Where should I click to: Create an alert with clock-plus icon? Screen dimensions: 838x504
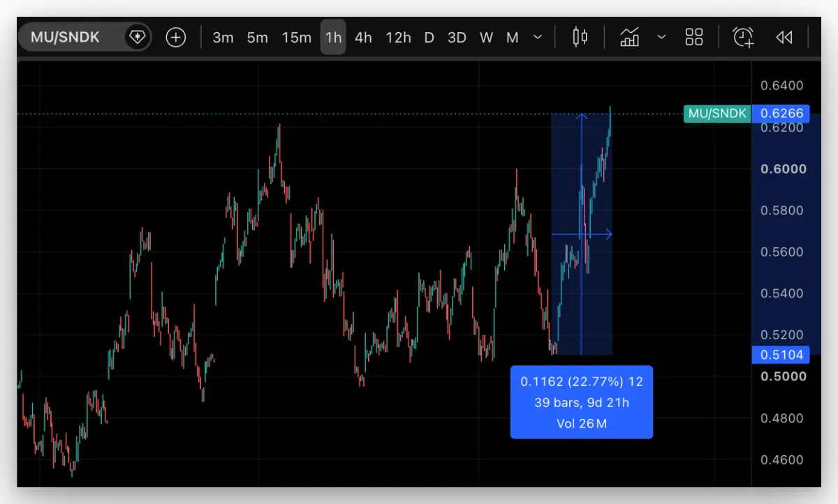pos(744,37)
